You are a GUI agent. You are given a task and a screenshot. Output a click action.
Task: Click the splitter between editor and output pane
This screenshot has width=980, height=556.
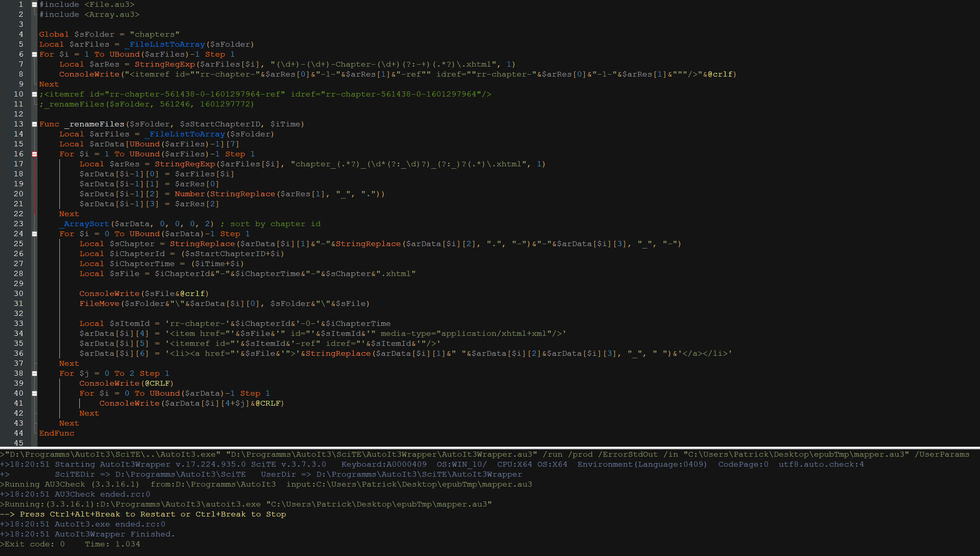[490, 448]
